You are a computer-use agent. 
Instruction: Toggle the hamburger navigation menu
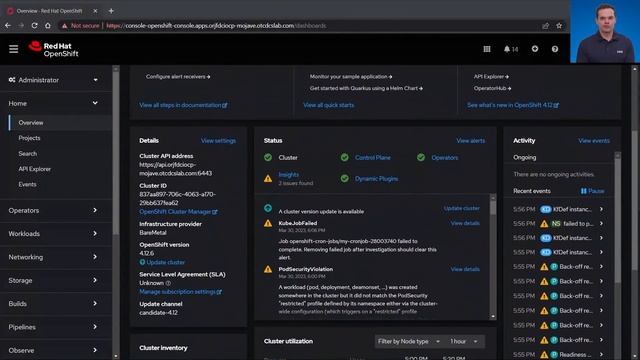click(13, 49)
